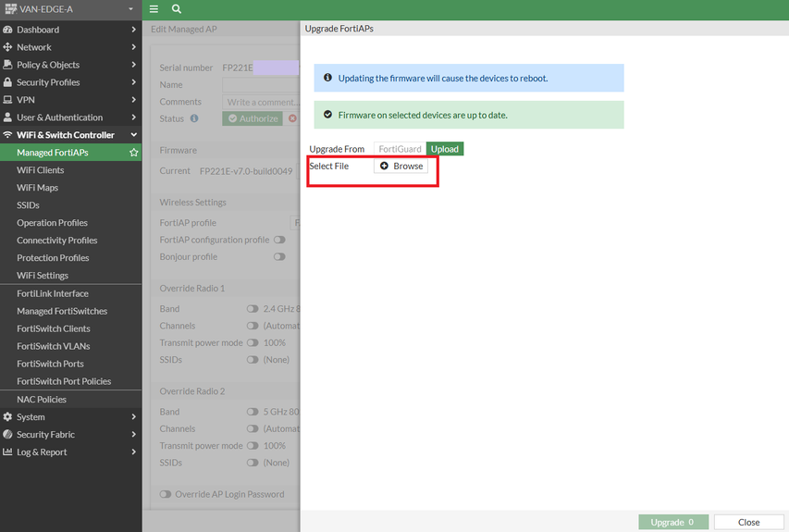Open SSIDs menu item

click(70, 205)
